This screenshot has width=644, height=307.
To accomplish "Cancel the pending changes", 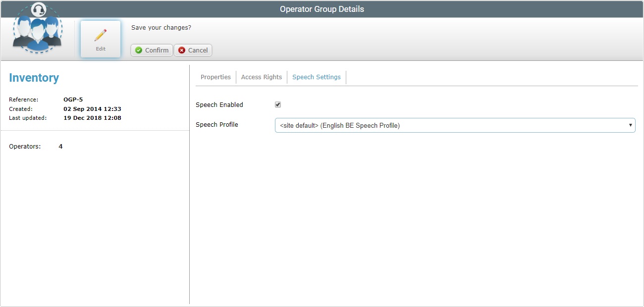I will (x=193, y=50).
